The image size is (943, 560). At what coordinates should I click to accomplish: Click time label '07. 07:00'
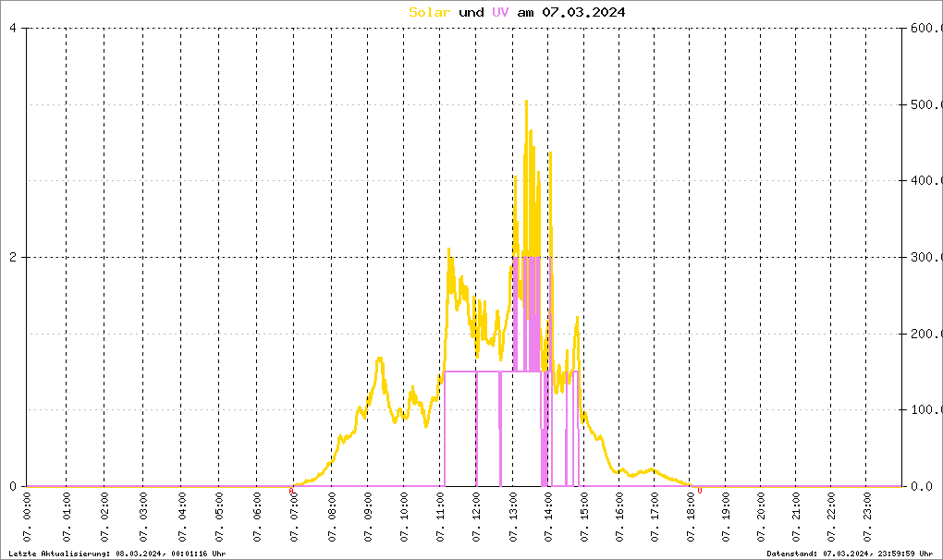tap(294, 517)
